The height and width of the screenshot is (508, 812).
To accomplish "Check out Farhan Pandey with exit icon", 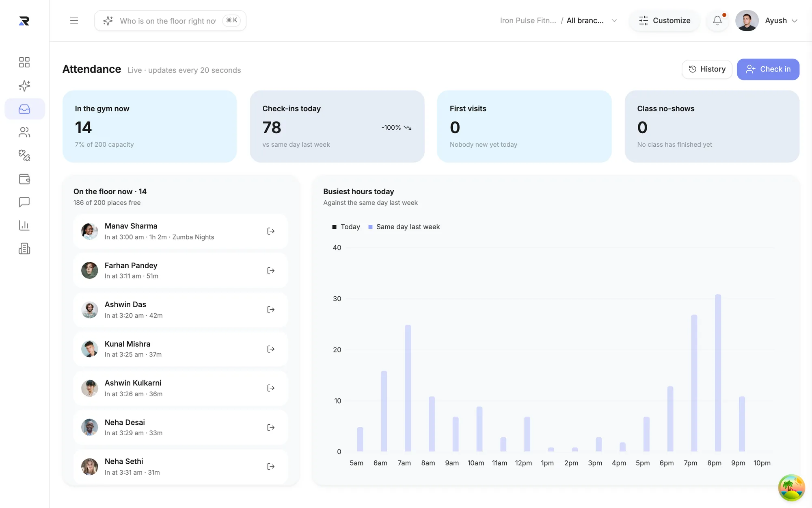I will 271,271.
